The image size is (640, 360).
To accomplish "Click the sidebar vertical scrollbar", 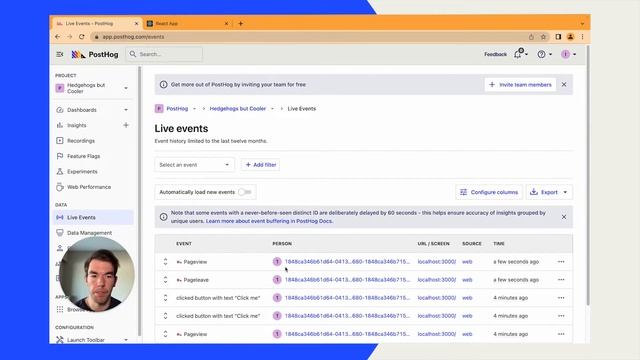I will (140, 200).
